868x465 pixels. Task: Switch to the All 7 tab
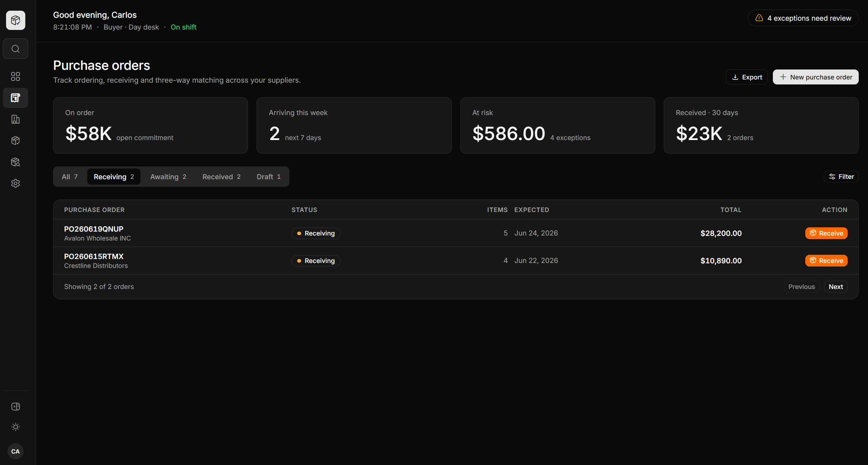[x=69, y=176]
